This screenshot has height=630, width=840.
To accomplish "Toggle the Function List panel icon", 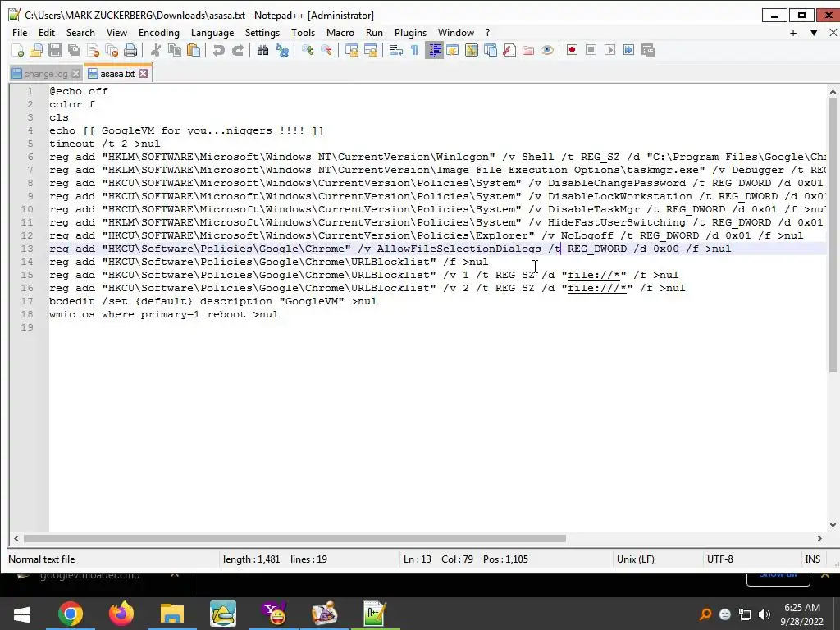I will click(x=509, y=50).
